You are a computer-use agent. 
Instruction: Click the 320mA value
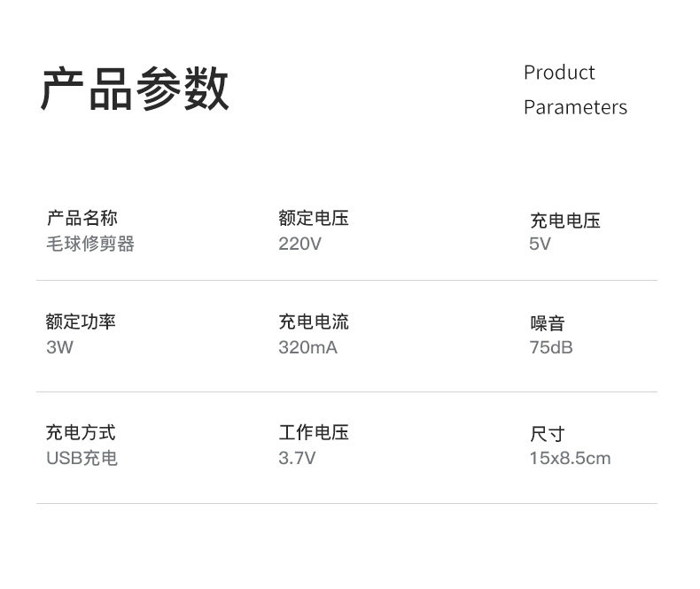tap(307, 347)
